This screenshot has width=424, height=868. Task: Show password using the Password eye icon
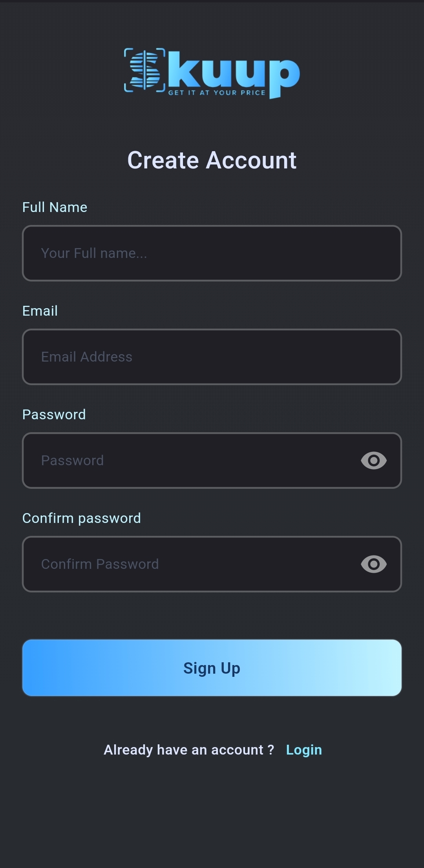point(374,460)
